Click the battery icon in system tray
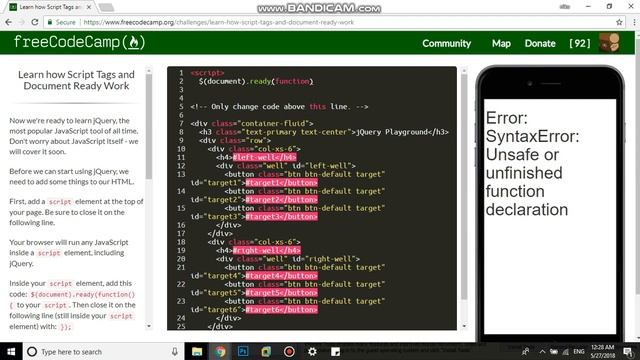The width and height of the screenshot is (640, 360). [554, 351]
